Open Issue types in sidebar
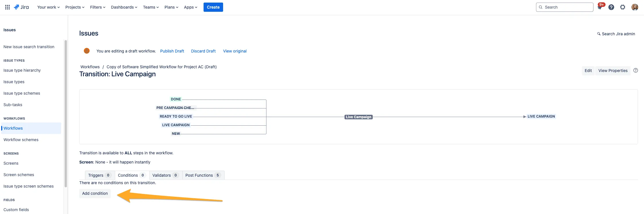Image resolution: width=644 pixels, height=214 pixels. (x=14, y=82)
